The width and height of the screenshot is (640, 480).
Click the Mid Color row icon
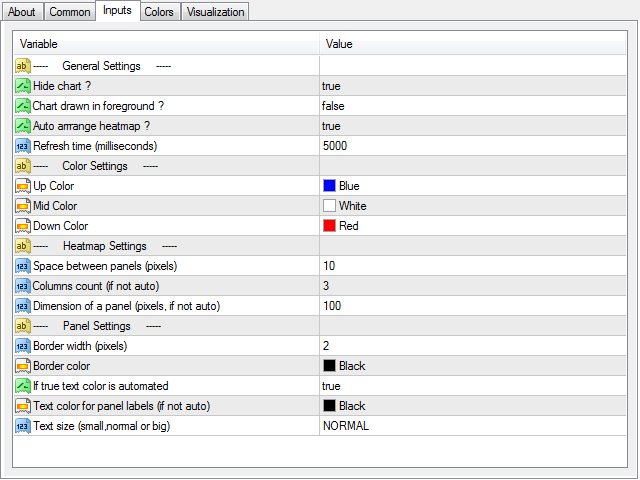(x=23, y=206)
